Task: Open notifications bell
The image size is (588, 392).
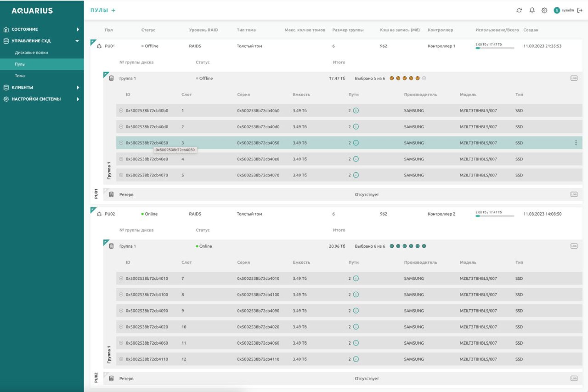Action: [532, 10]
